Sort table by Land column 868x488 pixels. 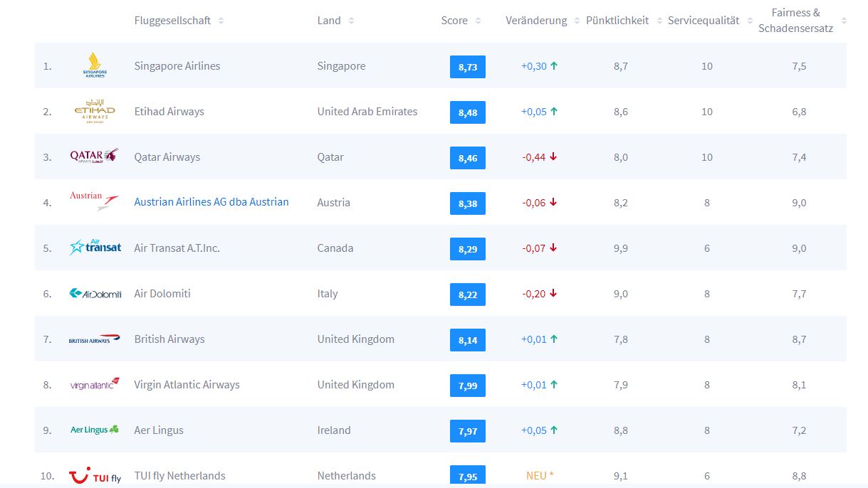tap(336, 21)
